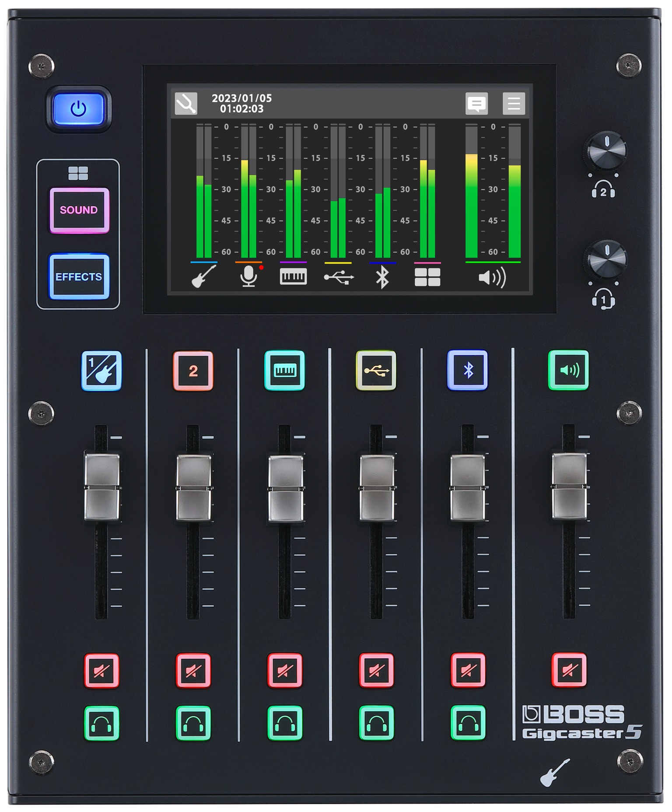Mute the guitar channel 1
672x812 pixels.
coord(101,671)
